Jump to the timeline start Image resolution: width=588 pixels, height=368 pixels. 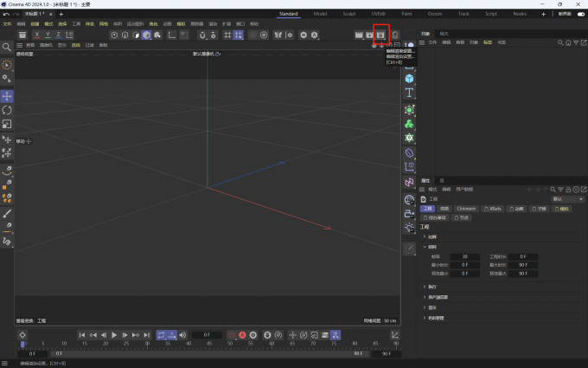point(82,335)
